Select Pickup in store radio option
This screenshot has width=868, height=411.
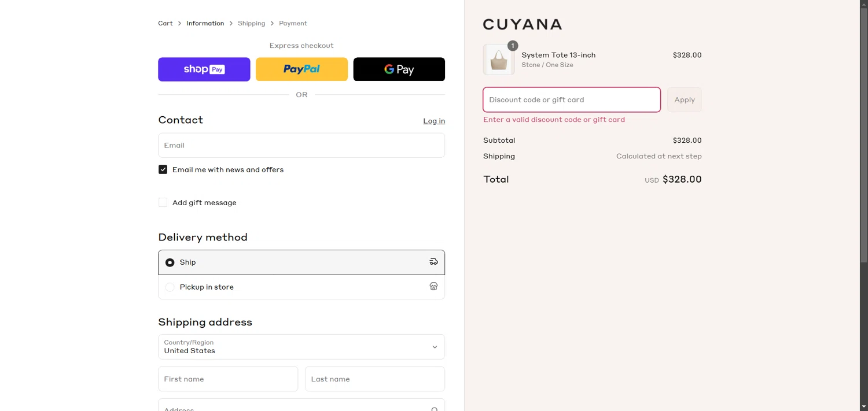(x=170, y=287)
